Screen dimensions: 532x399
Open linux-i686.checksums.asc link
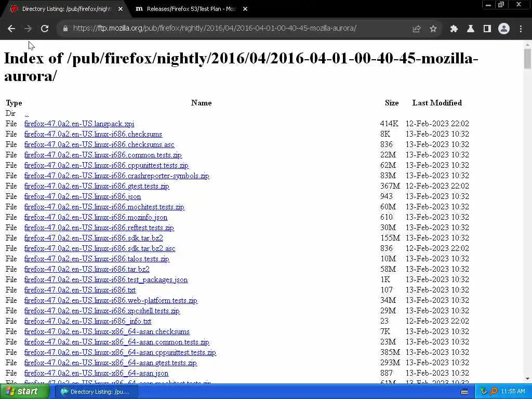[x=99, y=144]
